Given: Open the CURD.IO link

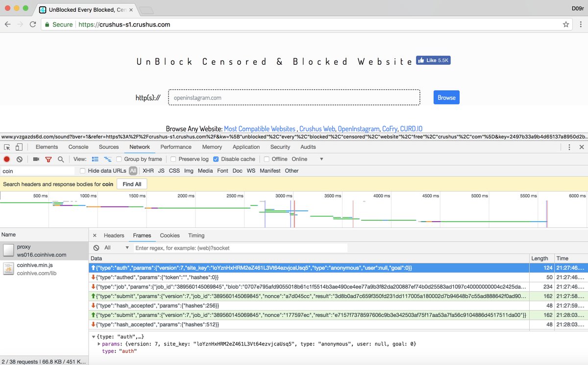Looking at the screenshot, I should [x=411, y=129].
